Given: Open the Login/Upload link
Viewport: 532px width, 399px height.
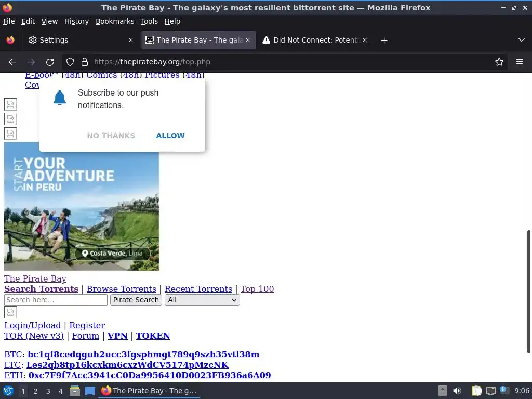Looking at the screenshot, I should point(33,325).
